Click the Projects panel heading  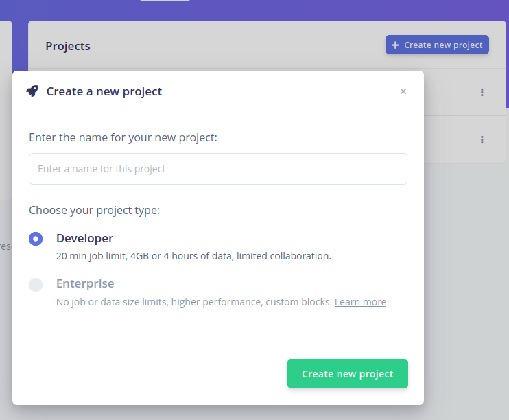coord(68,46)
